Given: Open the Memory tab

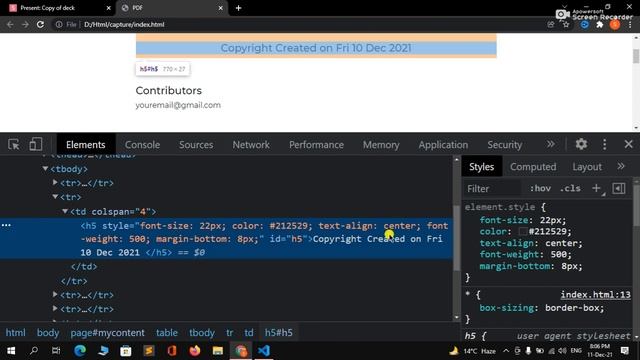Looking at the screenshot, I should (381, 144).
